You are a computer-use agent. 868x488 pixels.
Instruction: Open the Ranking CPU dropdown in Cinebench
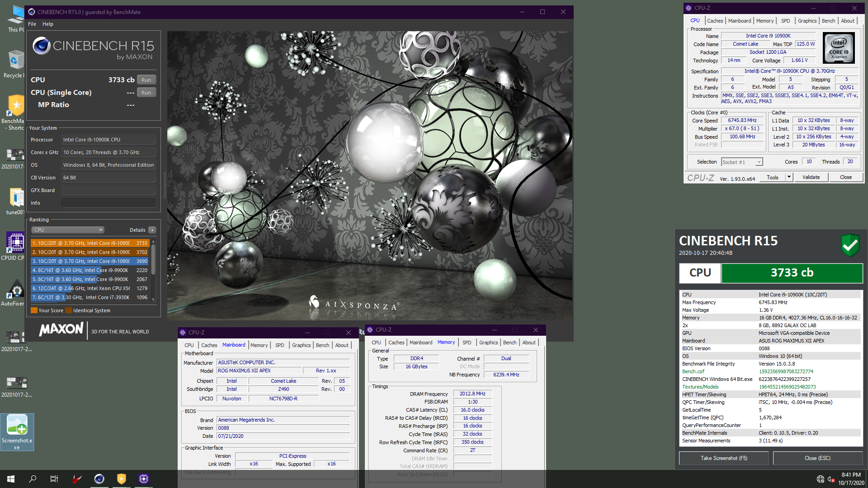point(68,230)
